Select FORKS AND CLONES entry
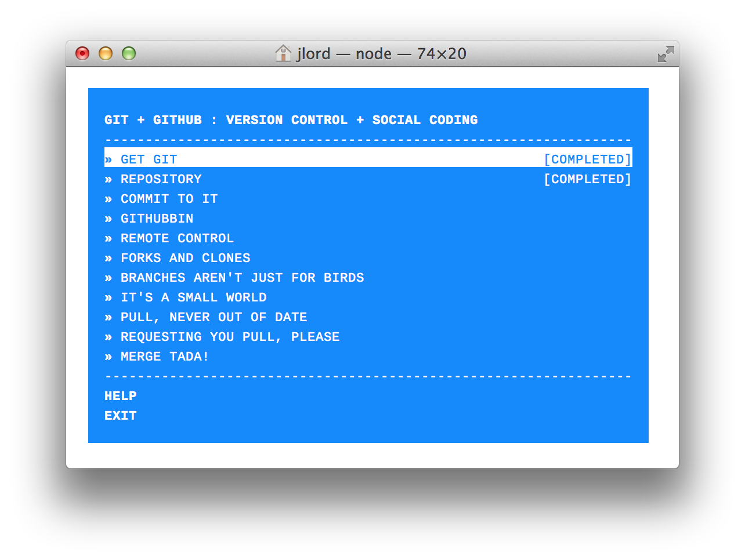745x560 pixels. pos(185,258)
